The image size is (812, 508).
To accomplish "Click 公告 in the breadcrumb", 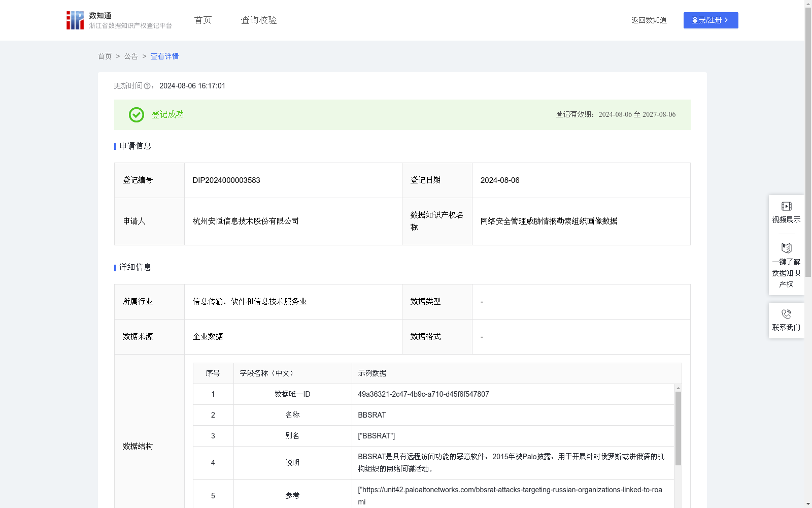I will click(131, 56).
